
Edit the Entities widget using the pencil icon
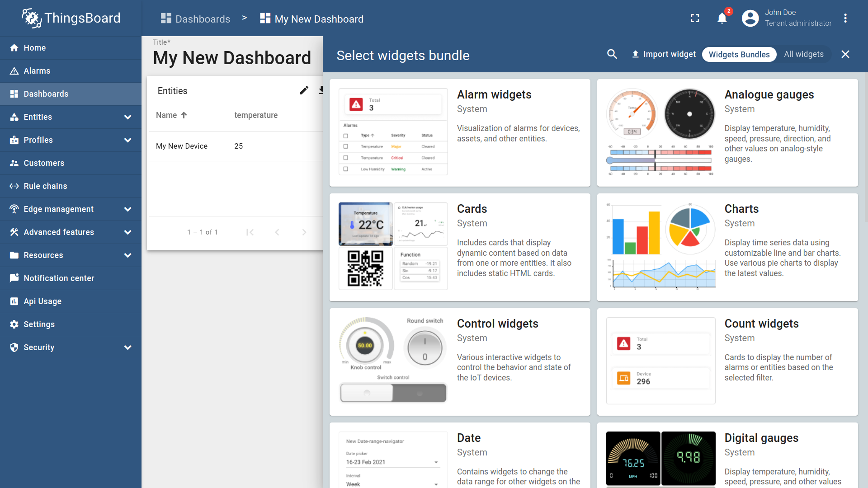click(303, 90)
